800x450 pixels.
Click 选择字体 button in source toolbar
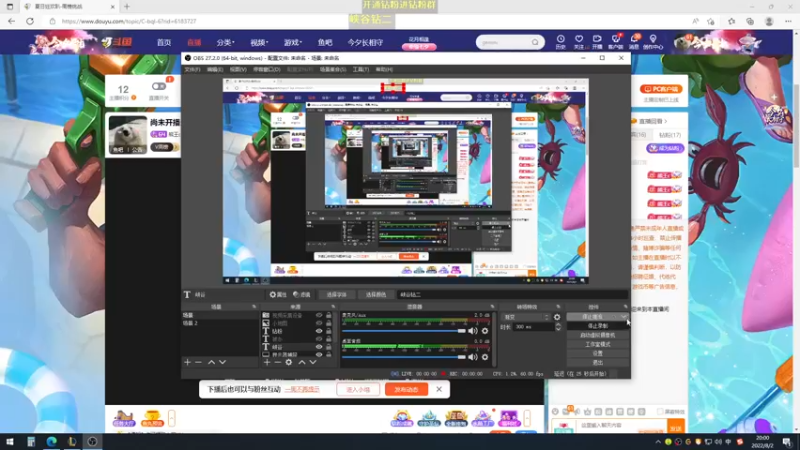[336, 294]
